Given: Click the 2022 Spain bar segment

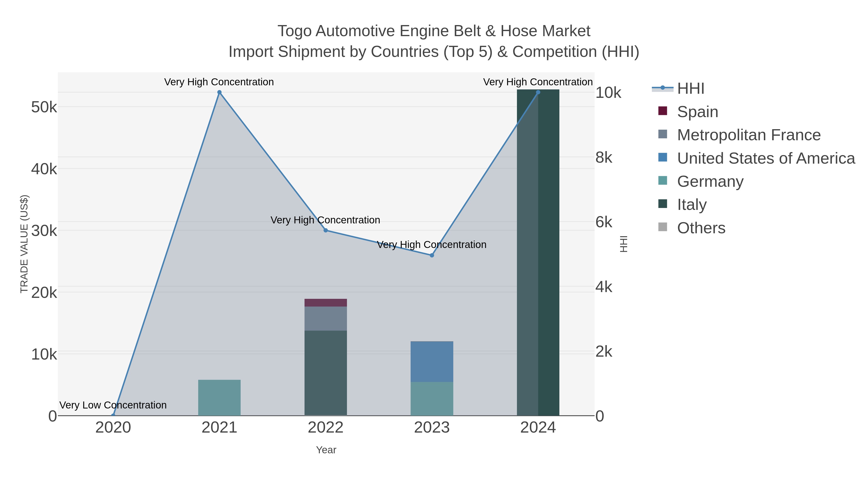Looking at the screenshot, I should (325, 303).
